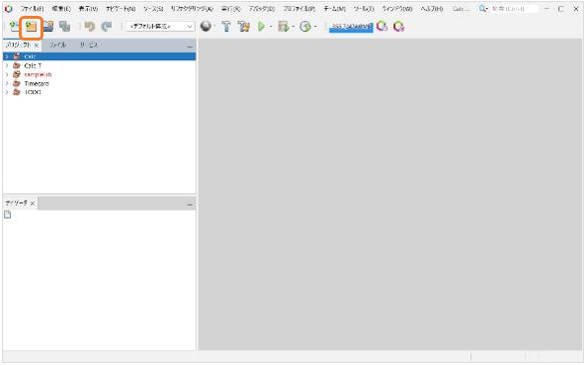
Task: Open the project configuration dropdown
Action: click(160, 27)
